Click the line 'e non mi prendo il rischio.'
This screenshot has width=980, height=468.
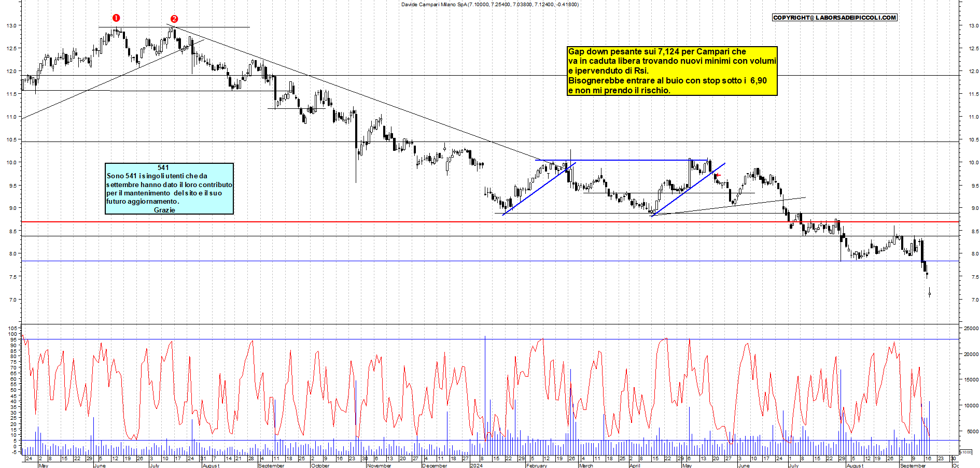coord(619,90)
